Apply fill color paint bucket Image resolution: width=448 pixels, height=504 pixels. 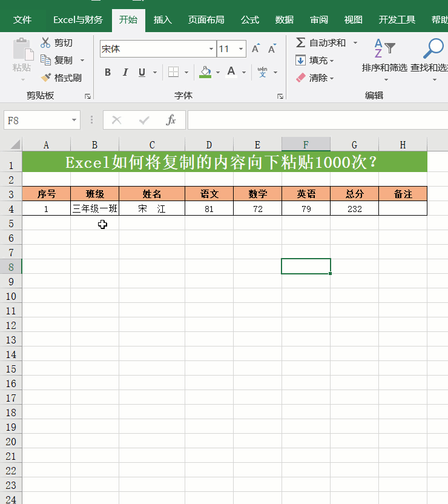[x=205, y=72]
